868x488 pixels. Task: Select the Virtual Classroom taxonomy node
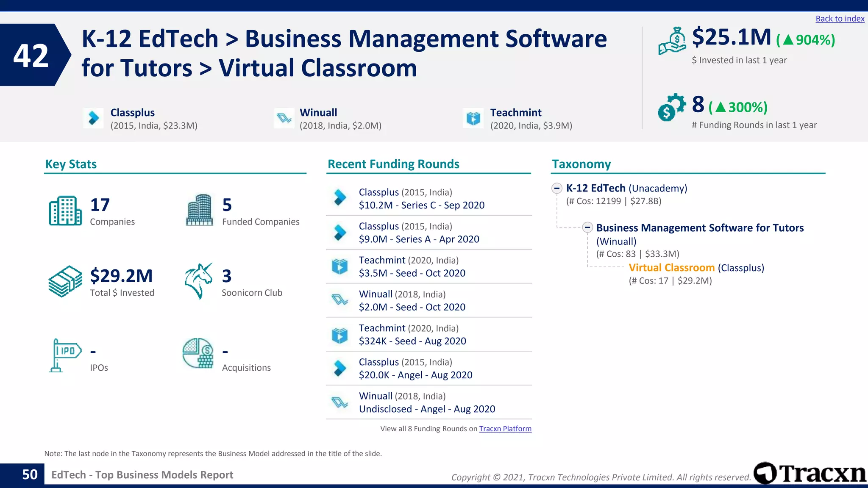click(671, 268)
